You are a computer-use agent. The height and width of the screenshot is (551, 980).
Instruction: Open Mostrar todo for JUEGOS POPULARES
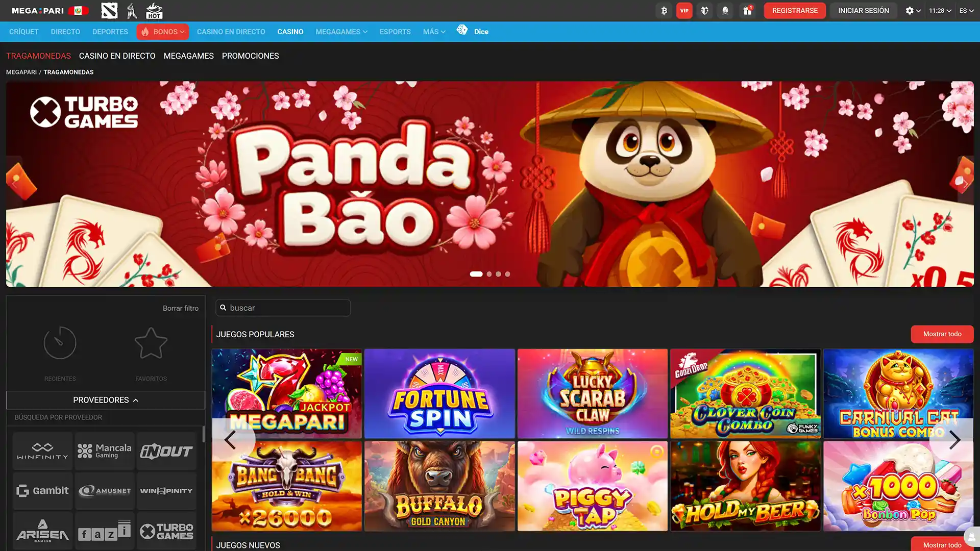[x=942, y=334]
